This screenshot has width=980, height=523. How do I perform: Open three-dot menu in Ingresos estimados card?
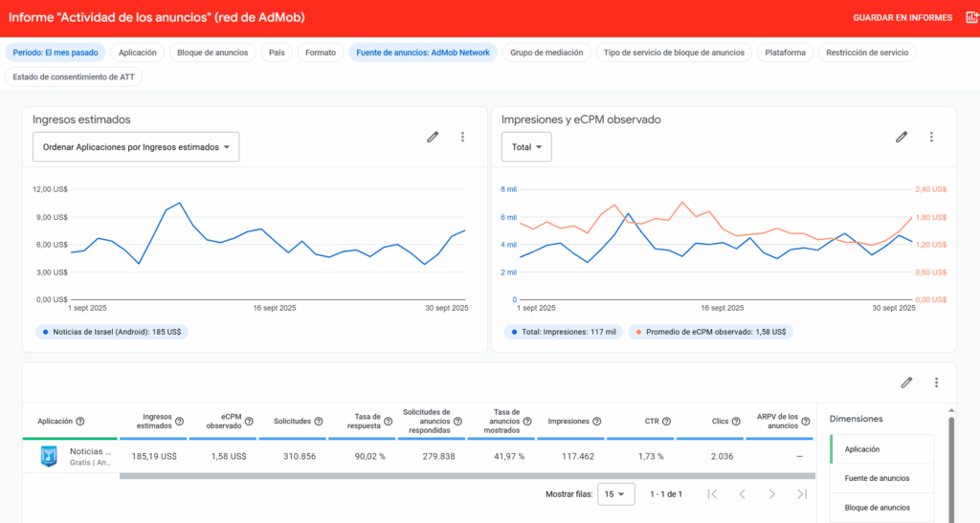[462, 138]
